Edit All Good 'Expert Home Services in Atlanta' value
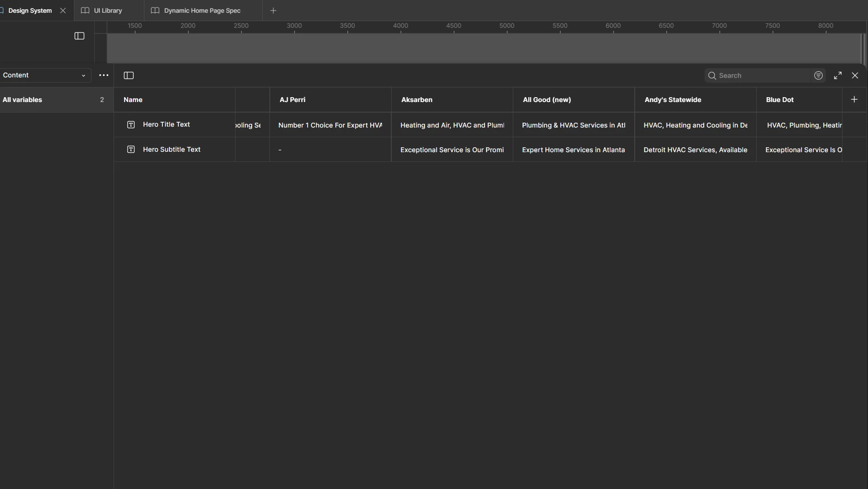This screenshot has height=489, width=868. [x=574, y=150]
